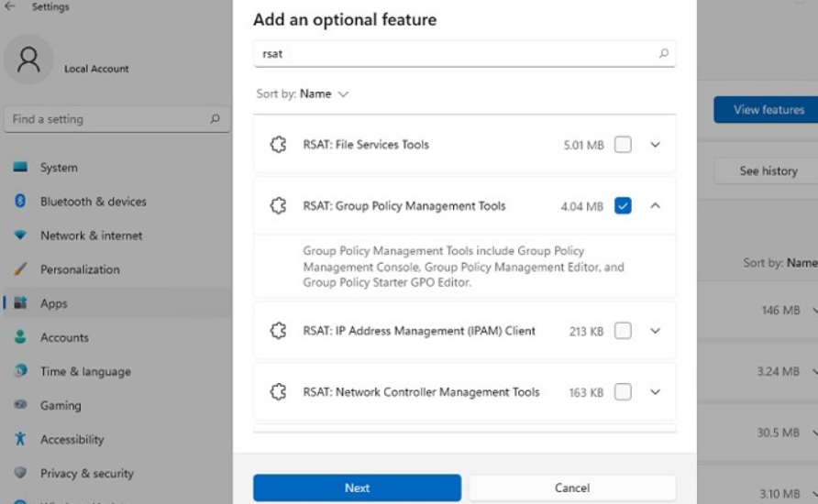This screenshot has width=818, height=504.
Task: Click the Accessibility icon in sidebar
Action: pos(20,440)
